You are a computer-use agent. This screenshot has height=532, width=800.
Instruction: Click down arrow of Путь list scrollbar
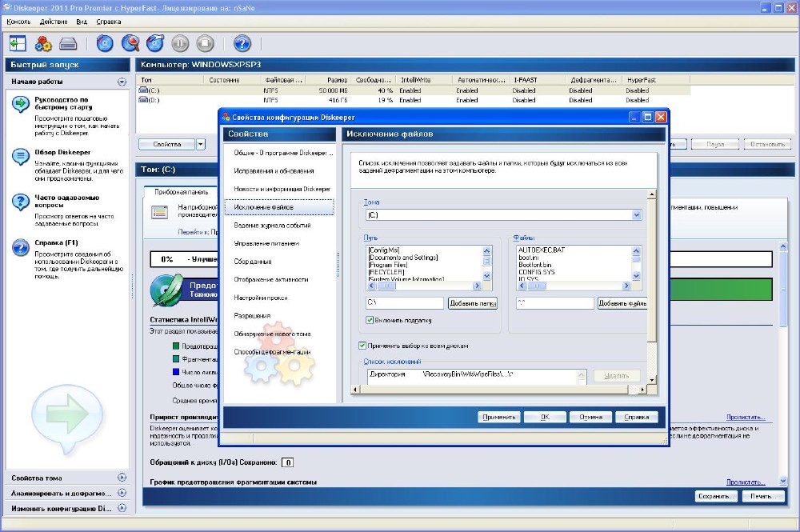(486, 276)
